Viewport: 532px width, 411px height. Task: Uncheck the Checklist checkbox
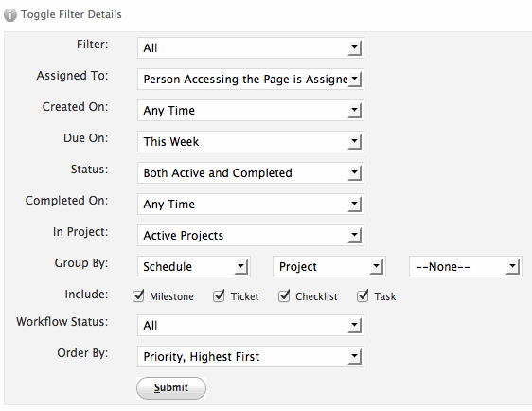pyautogui.click(x=284, y=296)
